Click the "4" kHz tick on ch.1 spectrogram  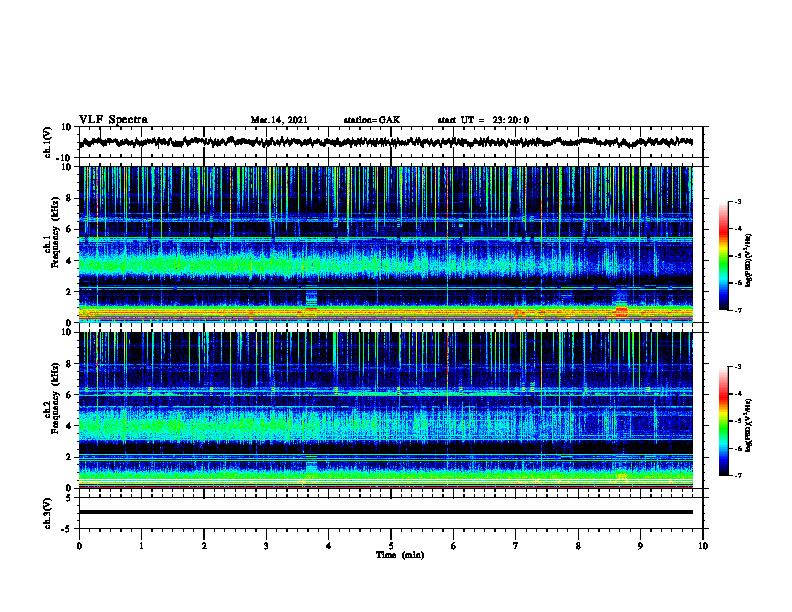(x=69, y=261)
